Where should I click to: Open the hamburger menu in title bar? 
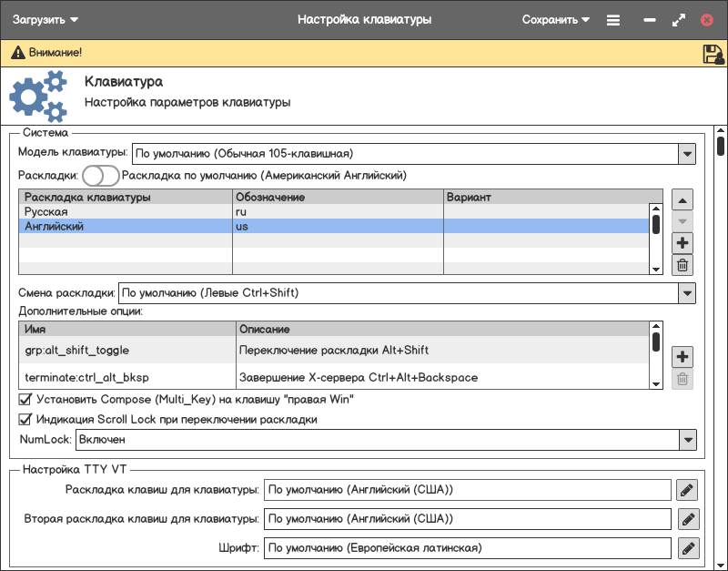coord(613,19)
